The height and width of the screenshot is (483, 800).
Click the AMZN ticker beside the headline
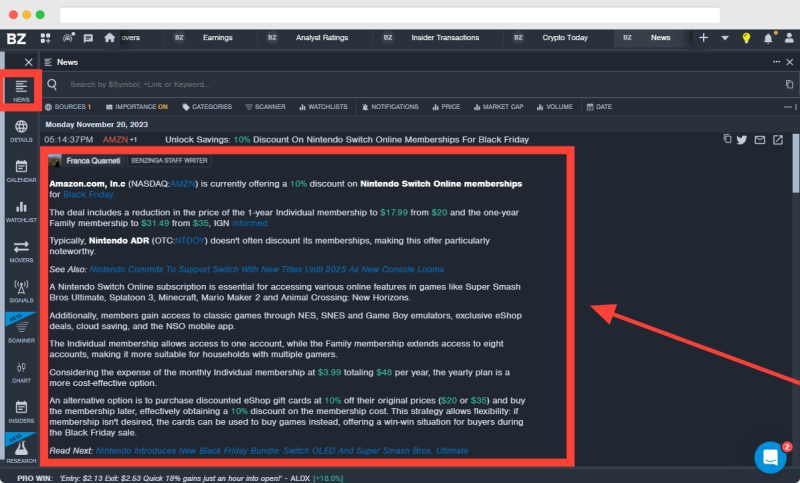[115, 140]
